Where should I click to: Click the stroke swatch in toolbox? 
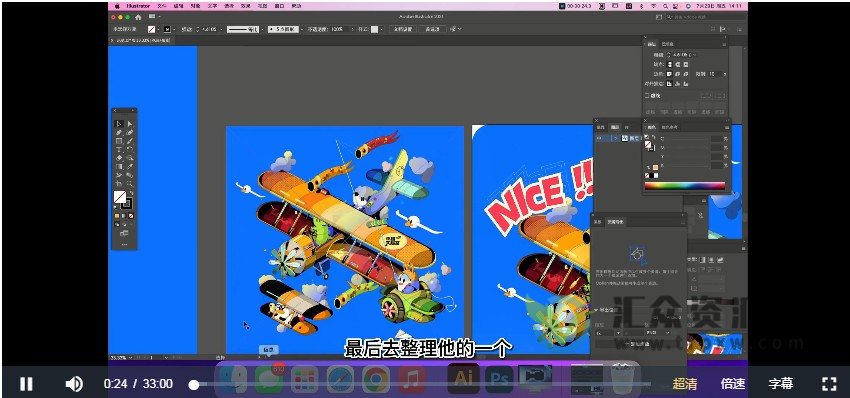pyautogui.click(x=127, y=203)
